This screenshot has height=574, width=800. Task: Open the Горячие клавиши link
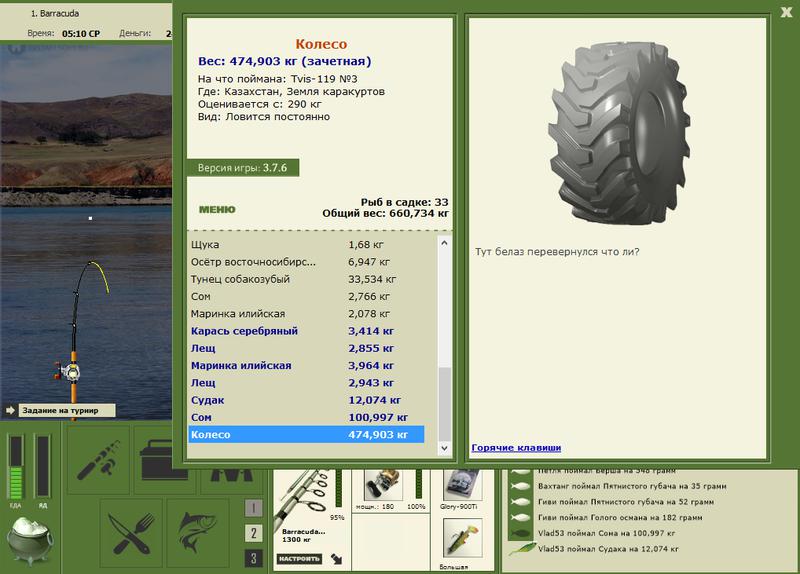pos(516,447)
